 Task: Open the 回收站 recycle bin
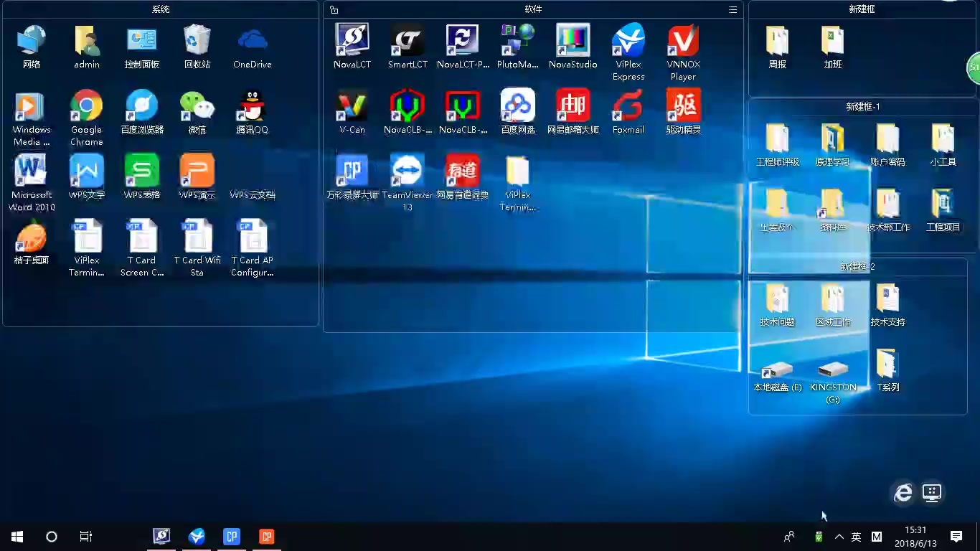click(197, 46)
